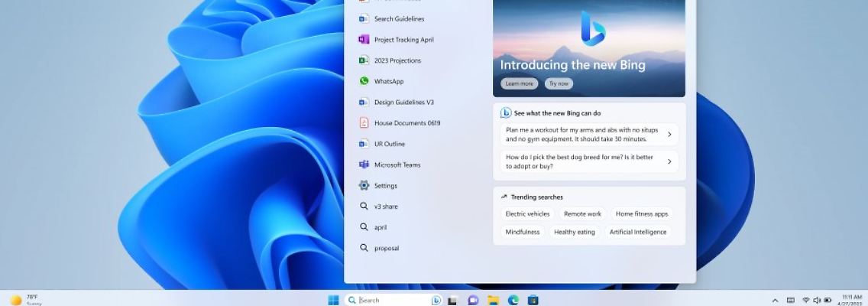Click the Try now button on Bing banner
Screen dimensions: 868x306
(559, 83)
